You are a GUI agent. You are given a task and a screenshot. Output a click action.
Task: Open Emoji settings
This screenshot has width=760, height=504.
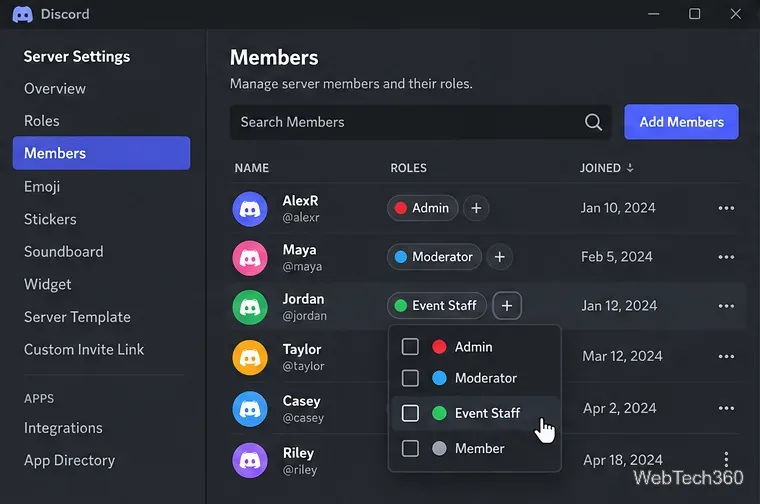pyautogui.click(x=42, y=187)
